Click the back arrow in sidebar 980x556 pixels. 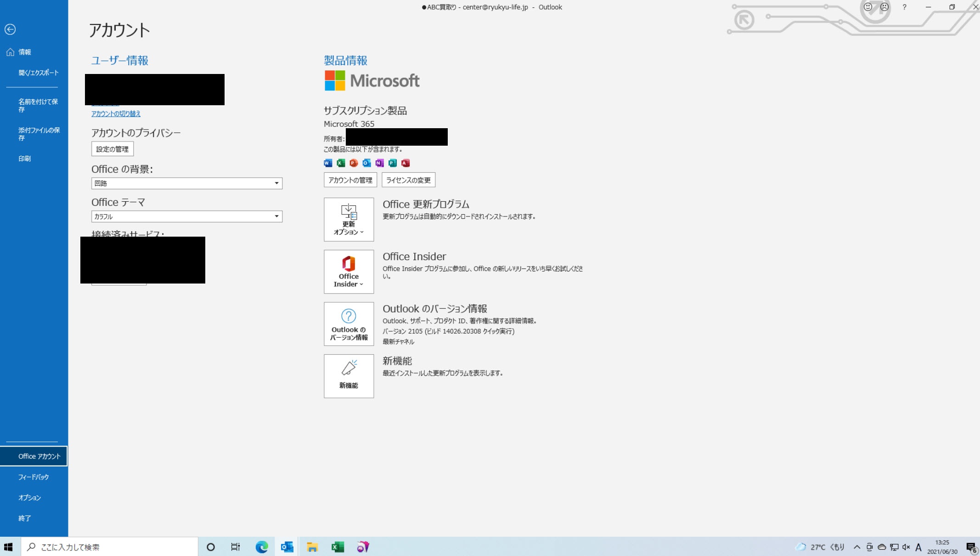click(10, 29)
